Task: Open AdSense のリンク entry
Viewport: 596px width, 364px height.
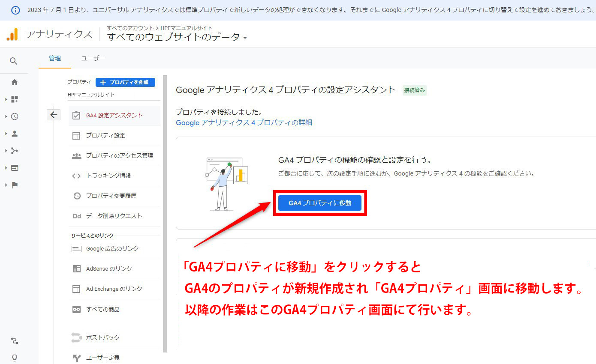Action: [x=114, y=269]
